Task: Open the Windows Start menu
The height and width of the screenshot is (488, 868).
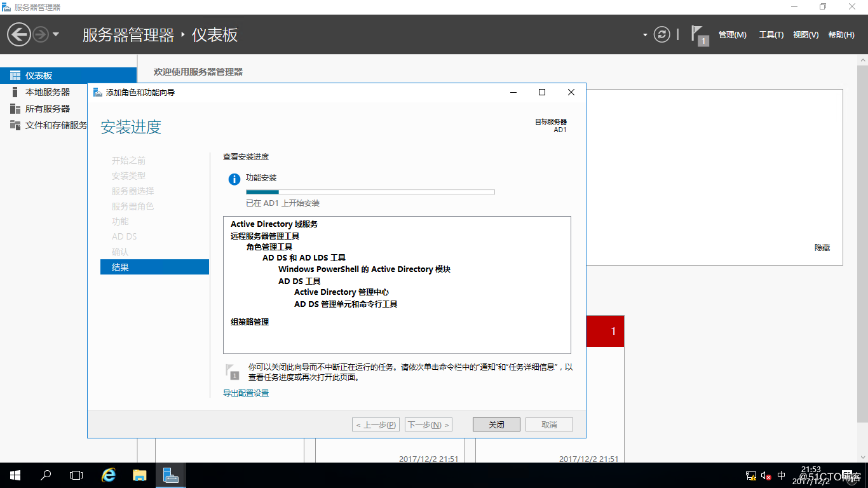Action: pos(15,475)
